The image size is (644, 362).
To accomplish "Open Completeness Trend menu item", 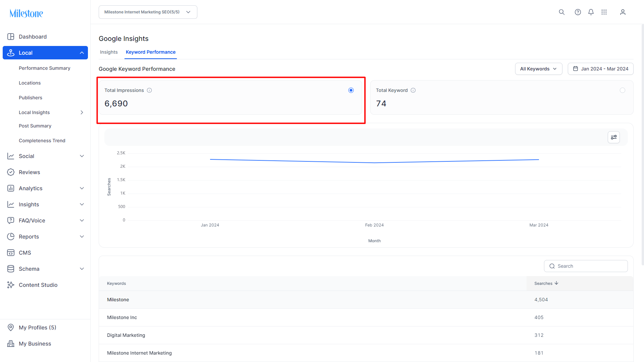I will [x=42, y=141].
